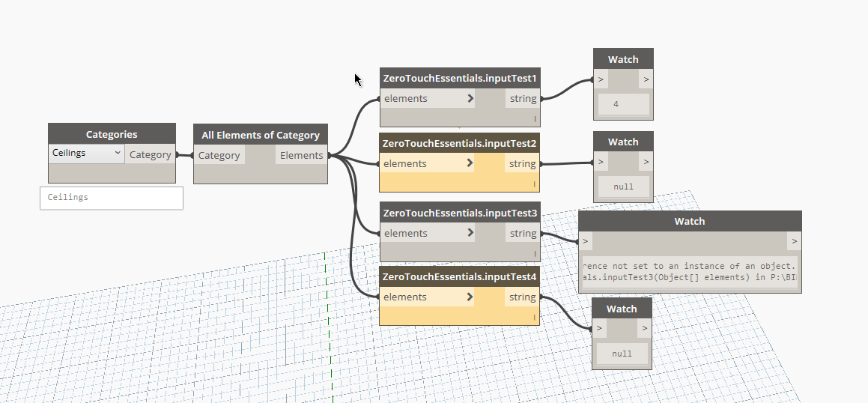Click the string output port on inputTest3

(x=523, y=233)
